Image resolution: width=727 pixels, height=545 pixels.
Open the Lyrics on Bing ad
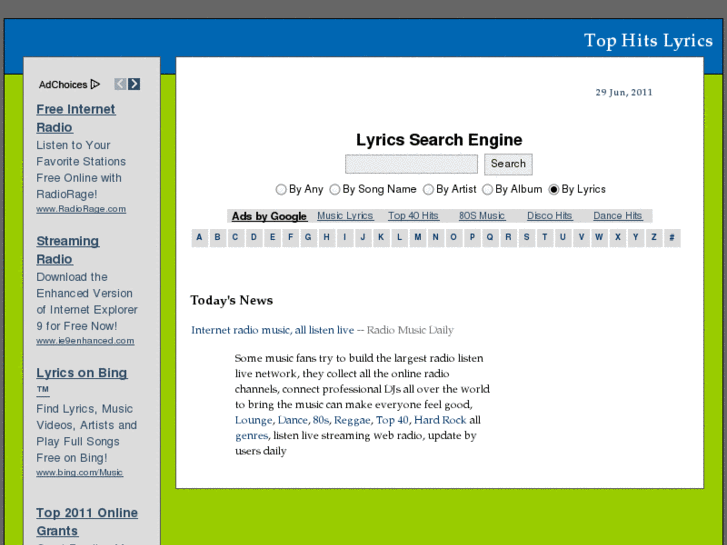[81, 373]
